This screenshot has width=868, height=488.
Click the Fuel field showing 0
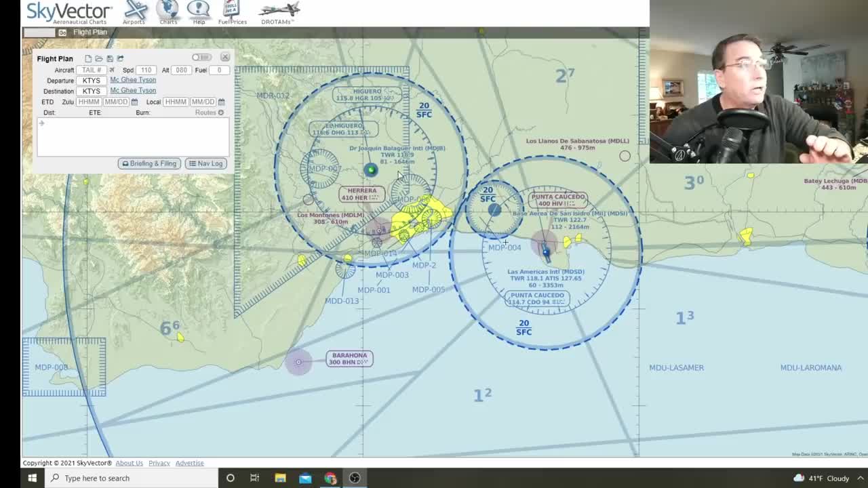point(219,70)
